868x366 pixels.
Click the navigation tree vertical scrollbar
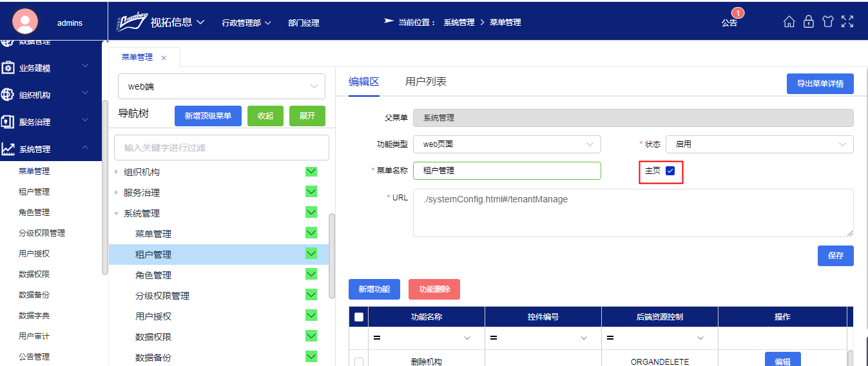(332, 256)
